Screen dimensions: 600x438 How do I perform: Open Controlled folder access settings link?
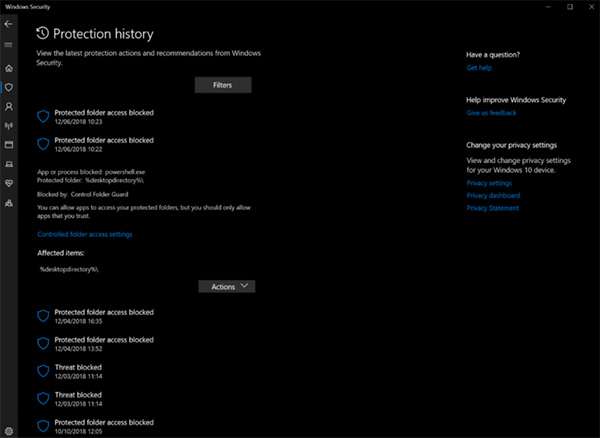(84, 234)
